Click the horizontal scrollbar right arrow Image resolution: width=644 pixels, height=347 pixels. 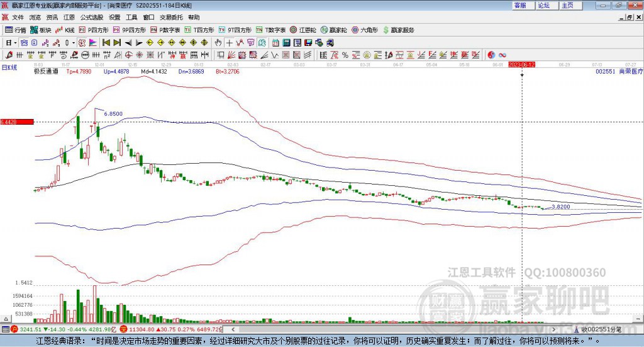[x=553, y=329]
